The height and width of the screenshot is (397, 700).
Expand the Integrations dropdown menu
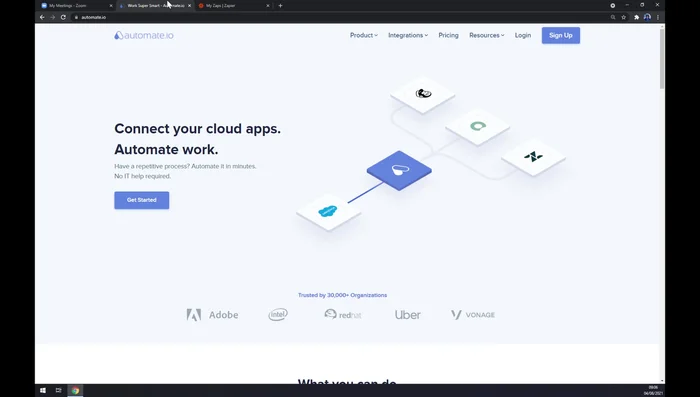(x=408, y=35)
